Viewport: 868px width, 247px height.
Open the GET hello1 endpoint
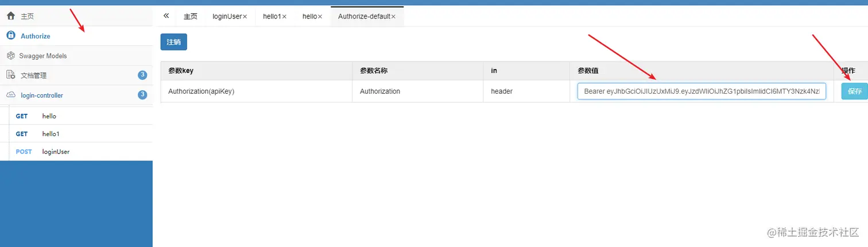coord(80,134)
